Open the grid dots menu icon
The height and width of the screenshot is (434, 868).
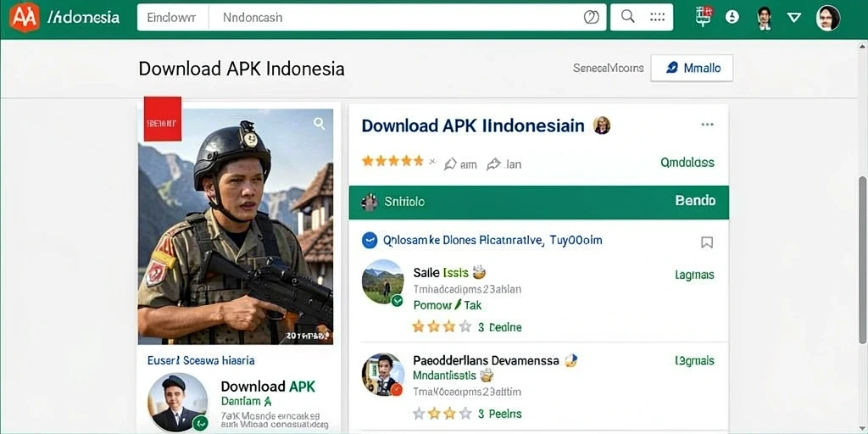click(x=657, y=17)
